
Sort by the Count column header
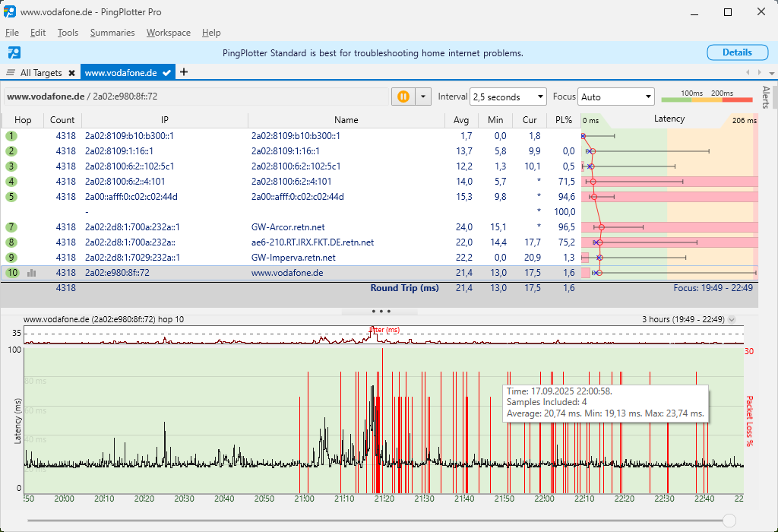pyautogui.click(x=62, y=120)
